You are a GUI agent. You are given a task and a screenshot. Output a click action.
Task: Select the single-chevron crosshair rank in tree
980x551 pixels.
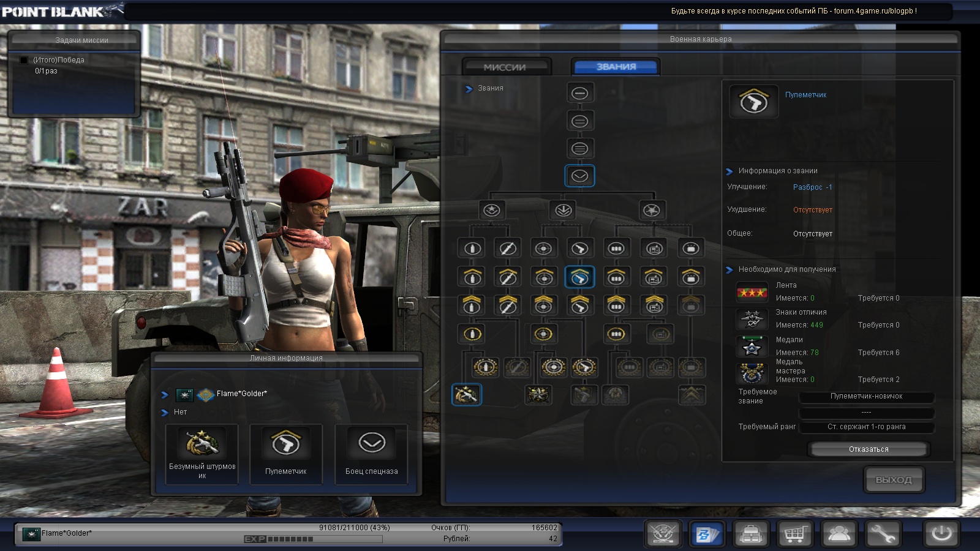point(543,277)
